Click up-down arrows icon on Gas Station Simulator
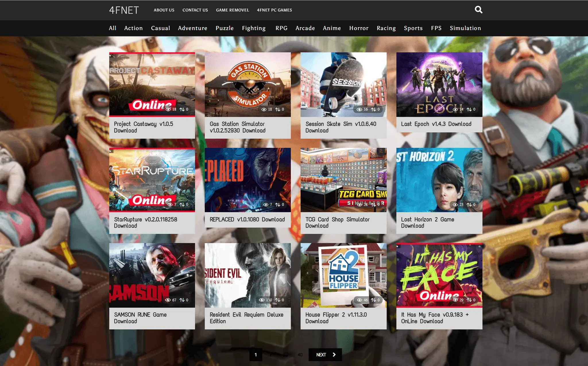The image size is (588, 366). click(x=278, y=109)
